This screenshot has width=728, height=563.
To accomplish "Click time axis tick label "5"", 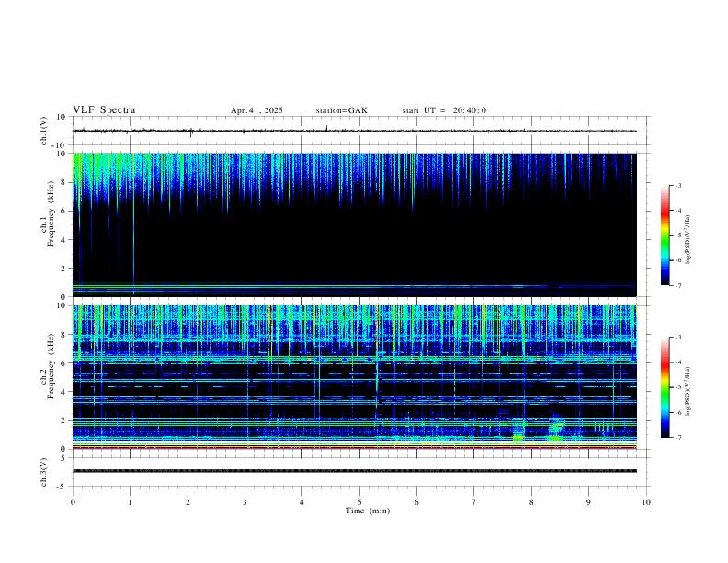I will (x=359, y=502).
